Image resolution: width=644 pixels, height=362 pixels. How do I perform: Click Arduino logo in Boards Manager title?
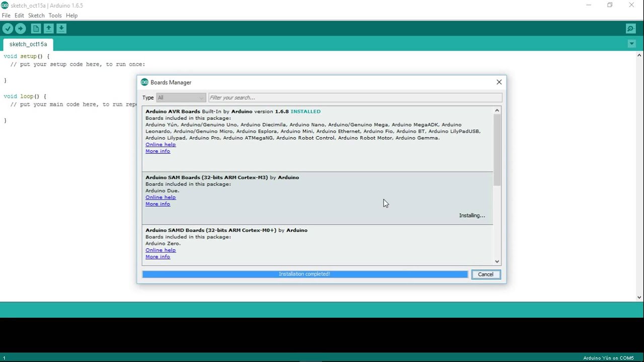(144, 82)
